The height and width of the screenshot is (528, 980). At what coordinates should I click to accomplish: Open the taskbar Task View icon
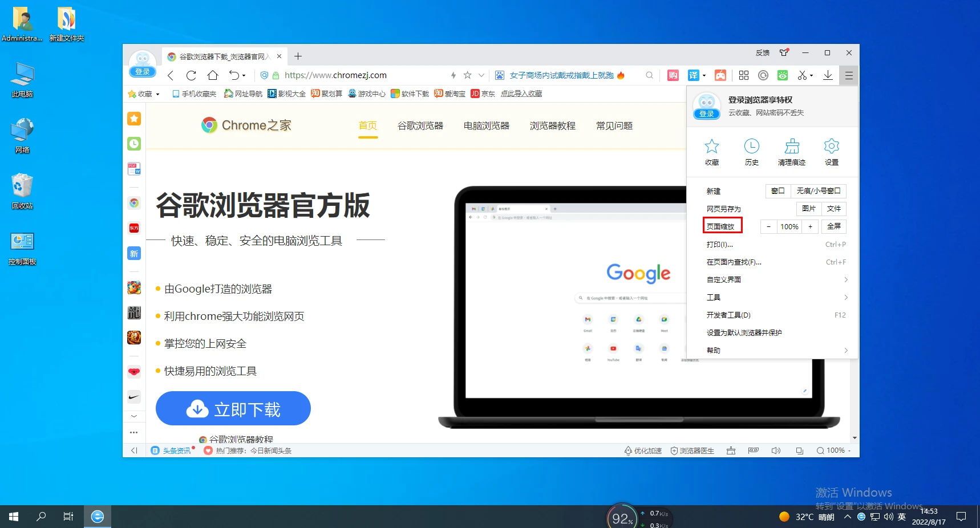68,517
